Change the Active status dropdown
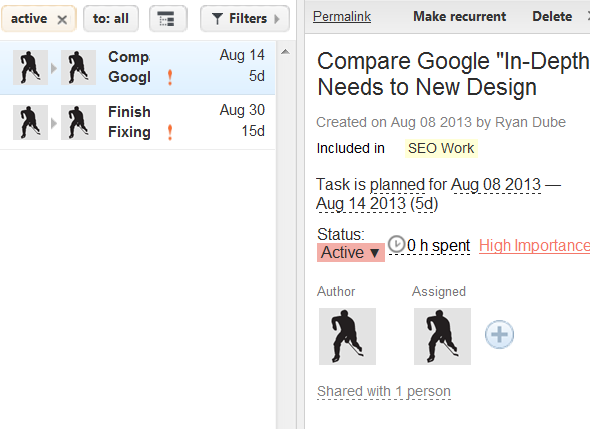The width and height of the screenshot is (590, 429). (350, 252)
